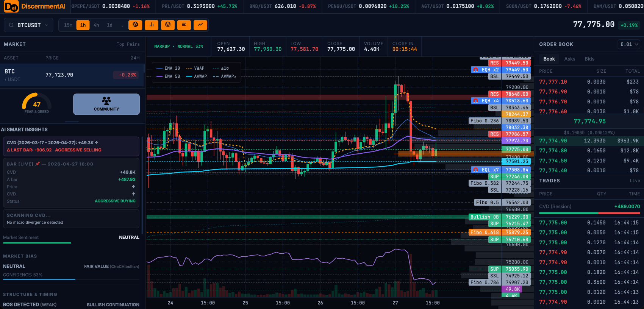This screenshot has height=309, width=644.
Task: Open order book 0.01 precision dropdown
Action: 629,44
